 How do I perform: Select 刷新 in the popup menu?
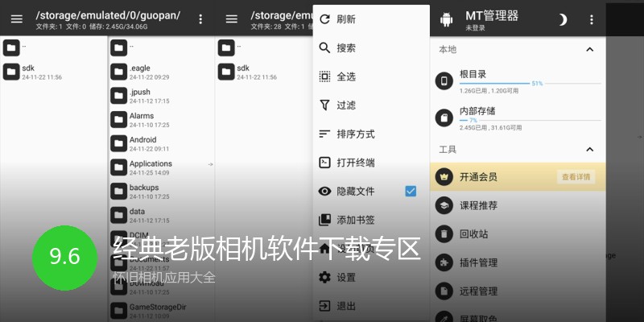click(x=371, y=19)
